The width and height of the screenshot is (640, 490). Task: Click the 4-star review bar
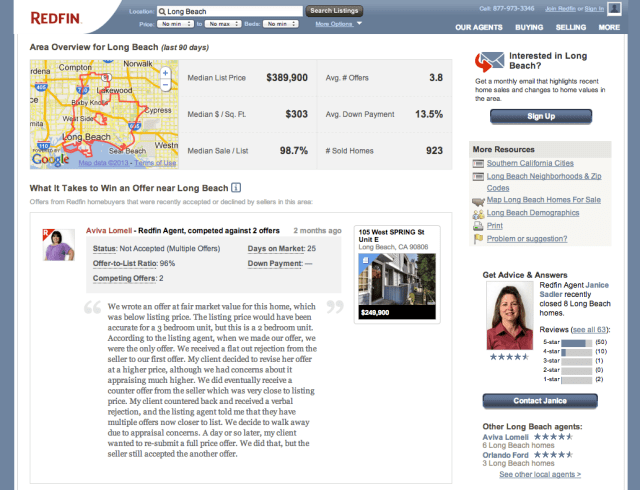tap(576, 352)
